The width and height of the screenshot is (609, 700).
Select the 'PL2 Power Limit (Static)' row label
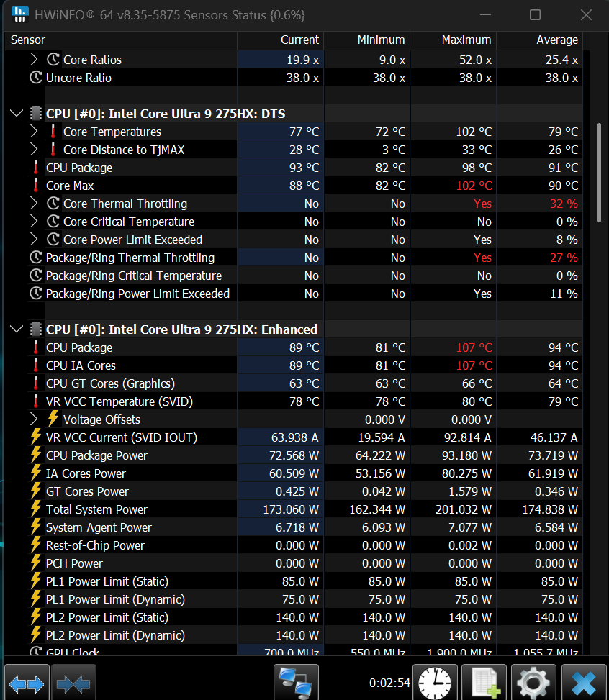click(x=107, y=617)
